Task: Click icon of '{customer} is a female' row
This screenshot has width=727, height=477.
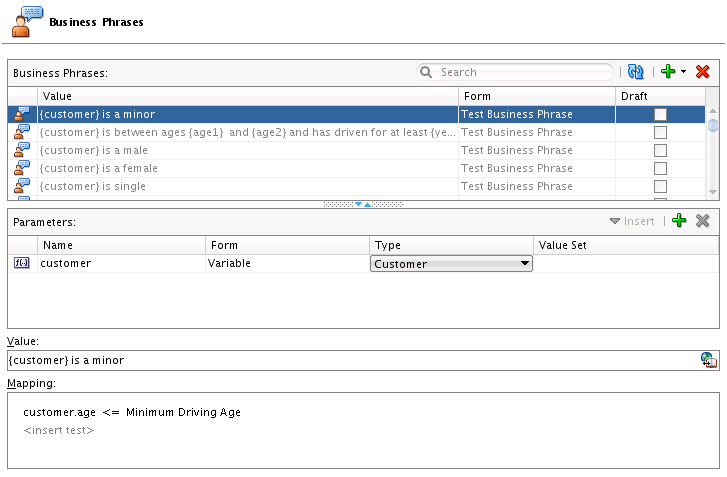Action: pyautogui.click(x=22, y=168)
